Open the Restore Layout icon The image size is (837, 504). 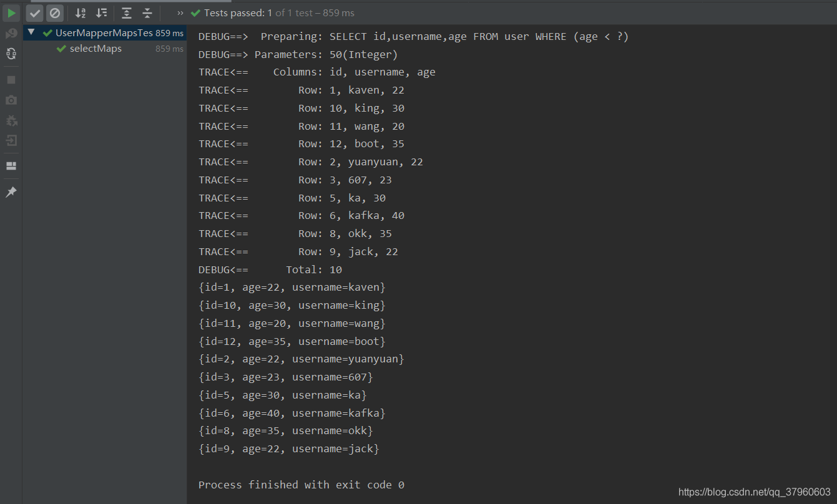11,166
